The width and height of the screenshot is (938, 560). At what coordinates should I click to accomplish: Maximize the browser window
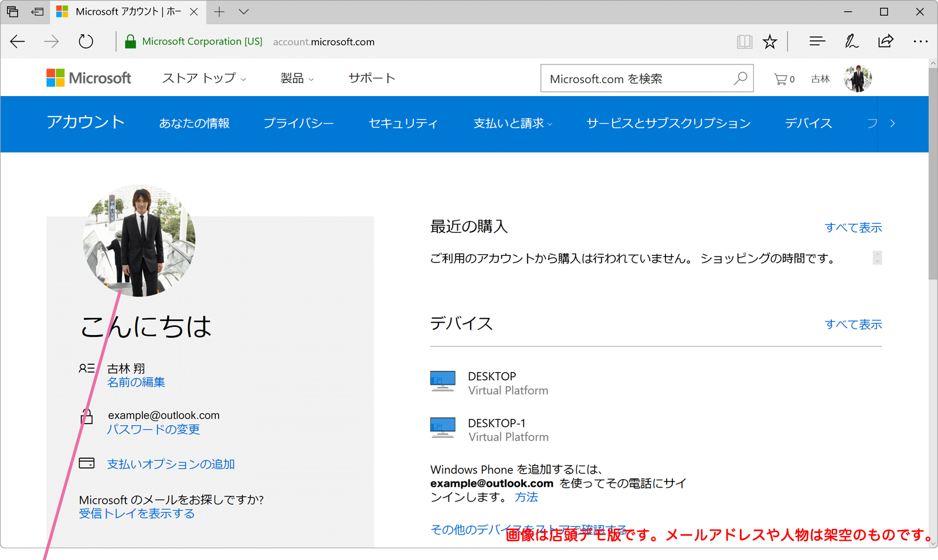point(884,12)
